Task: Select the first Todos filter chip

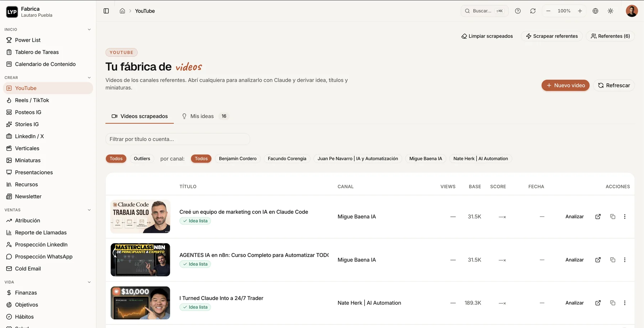Action: [x=116, y=159]
